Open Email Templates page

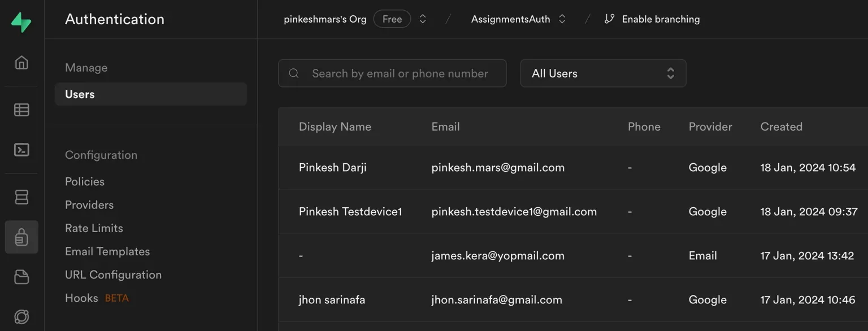pos(107,251)
